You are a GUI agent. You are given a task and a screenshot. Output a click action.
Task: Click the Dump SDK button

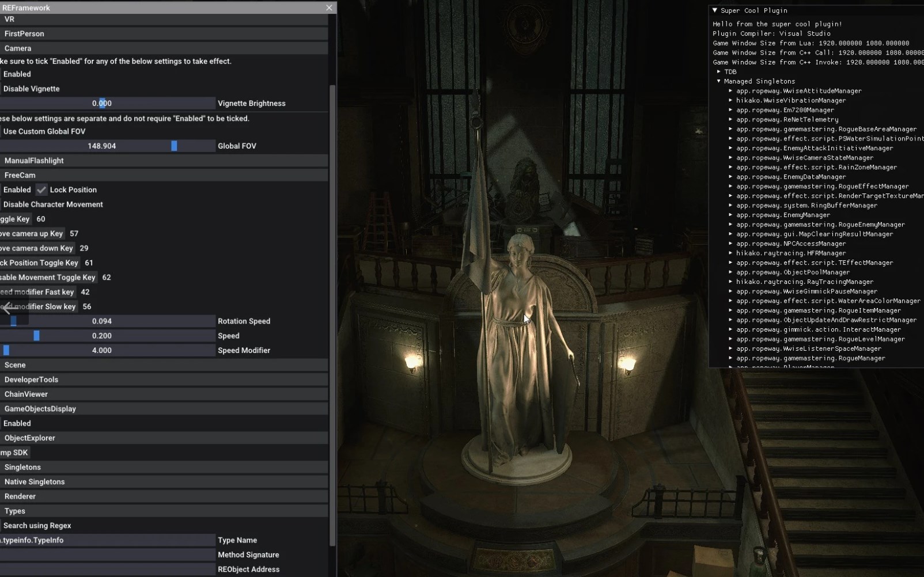pos(15,453)
